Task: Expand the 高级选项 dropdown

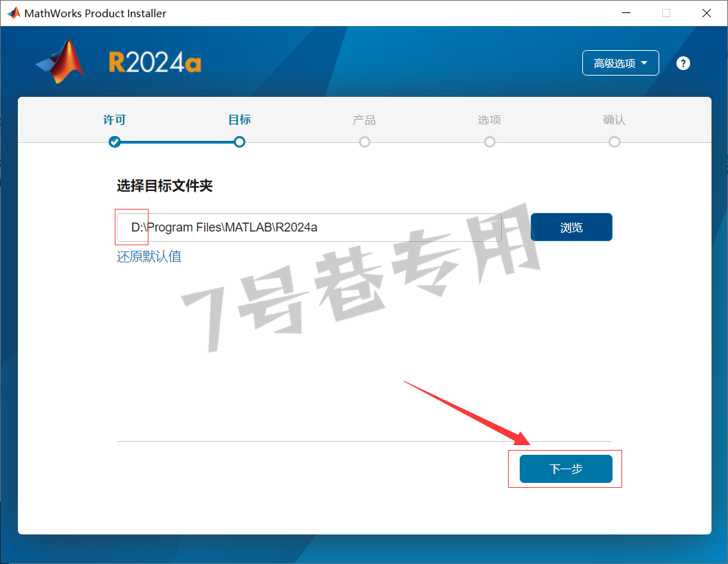Action: click(620, 63)
